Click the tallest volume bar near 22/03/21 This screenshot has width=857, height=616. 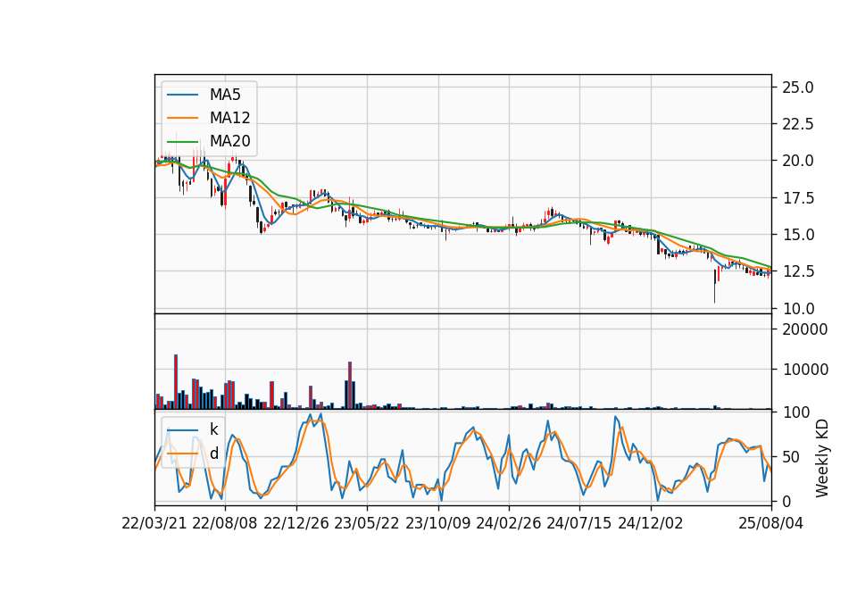click(x=176, y=381)
